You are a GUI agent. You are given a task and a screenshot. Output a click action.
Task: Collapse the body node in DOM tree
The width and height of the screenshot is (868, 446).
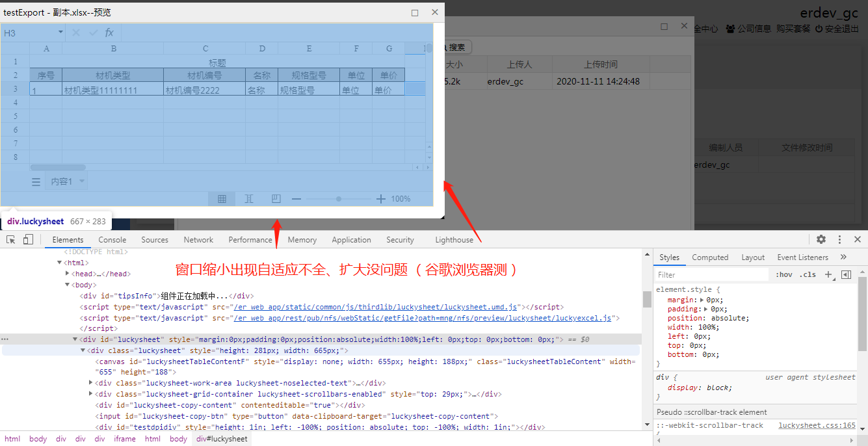point(67,285)
